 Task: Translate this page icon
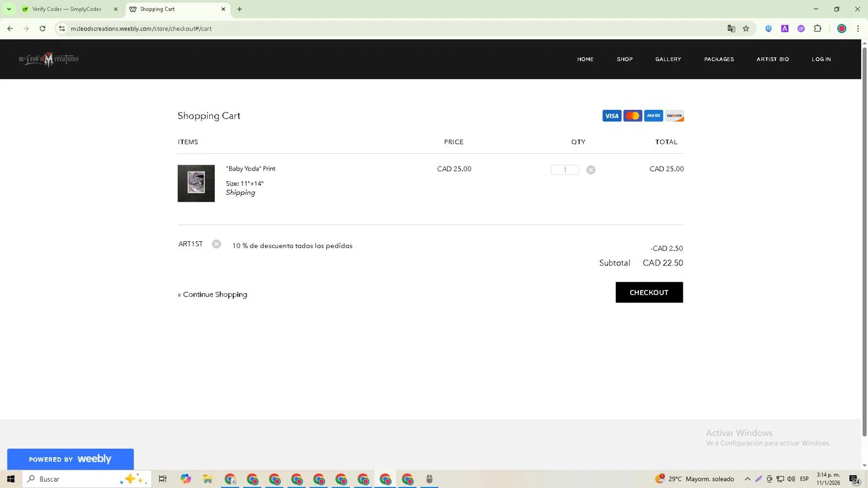(x=731, y=28)
